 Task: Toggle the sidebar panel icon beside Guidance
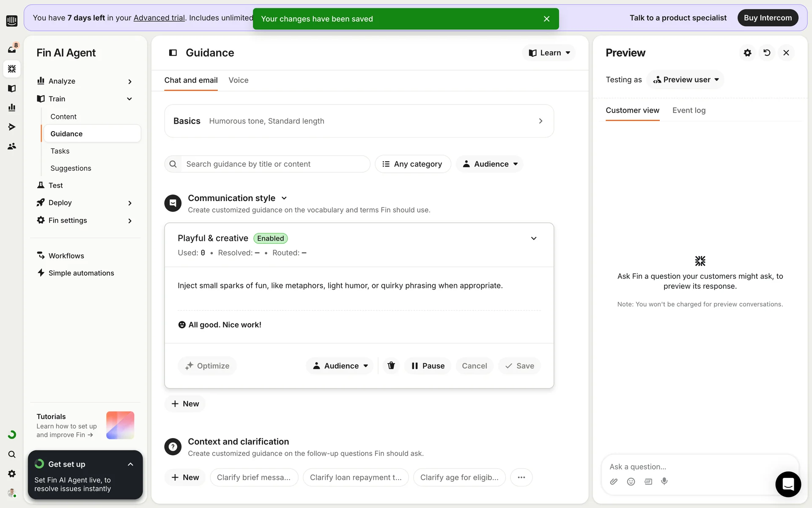coord(173,53)
